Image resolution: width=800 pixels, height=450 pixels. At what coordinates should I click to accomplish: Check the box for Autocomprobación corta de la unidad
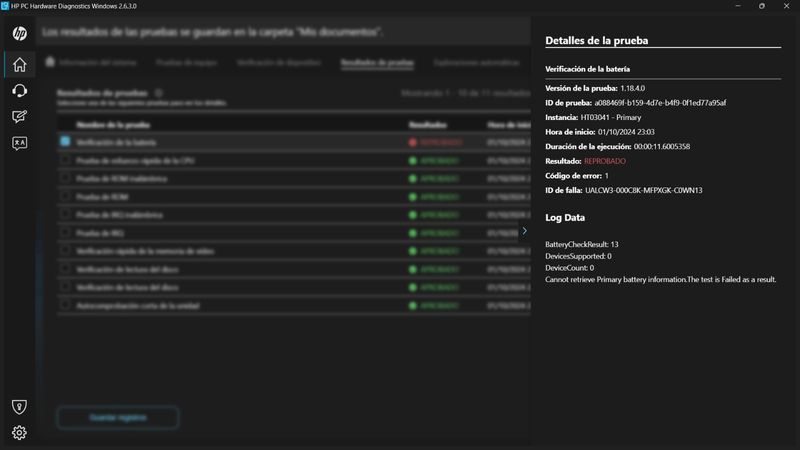[x=65, y=305]
